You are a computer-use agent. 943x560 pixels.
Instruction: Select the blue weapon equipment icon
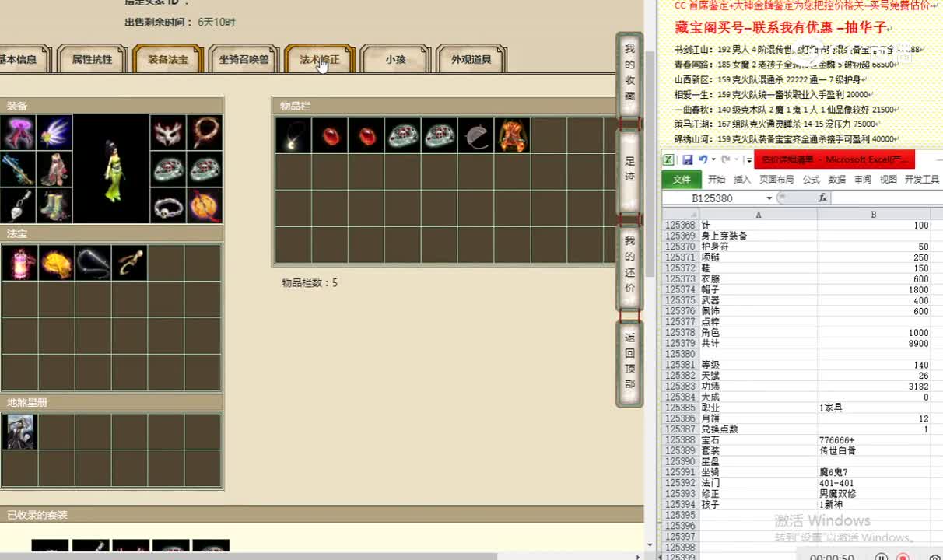click(x=18, y=169)
